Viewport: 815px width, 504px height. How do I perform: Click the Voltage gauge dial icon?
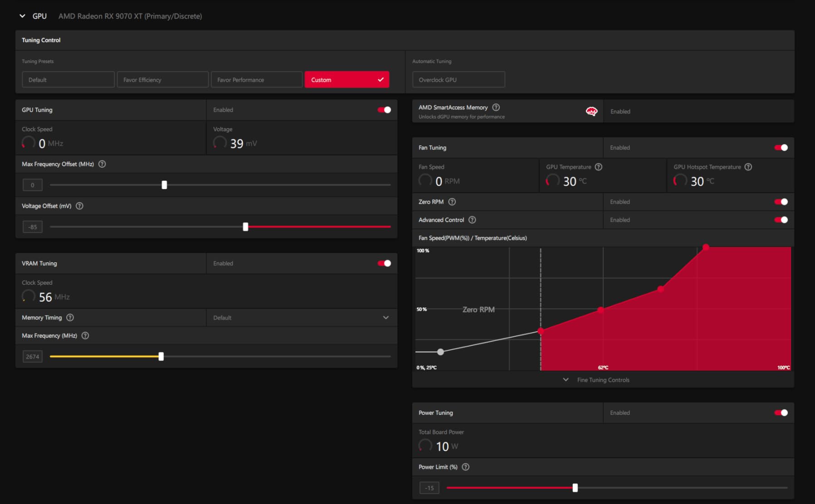(x=220, y=143)
